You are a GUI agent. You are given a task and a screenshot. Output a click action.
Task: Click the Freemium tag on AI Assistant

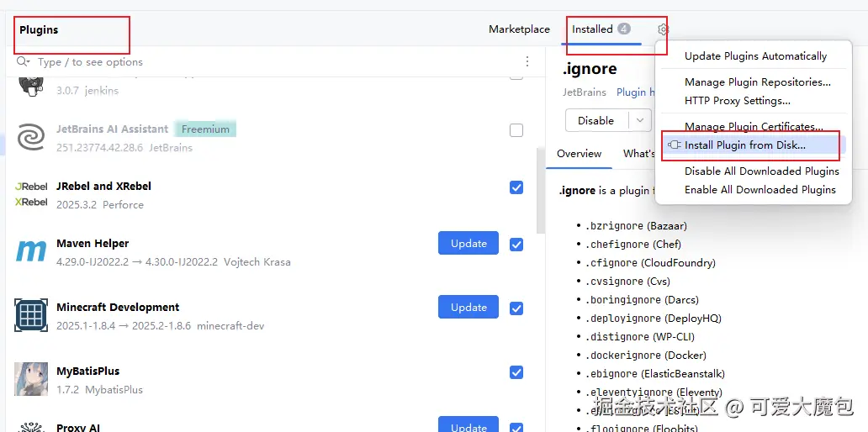(205, 129)
